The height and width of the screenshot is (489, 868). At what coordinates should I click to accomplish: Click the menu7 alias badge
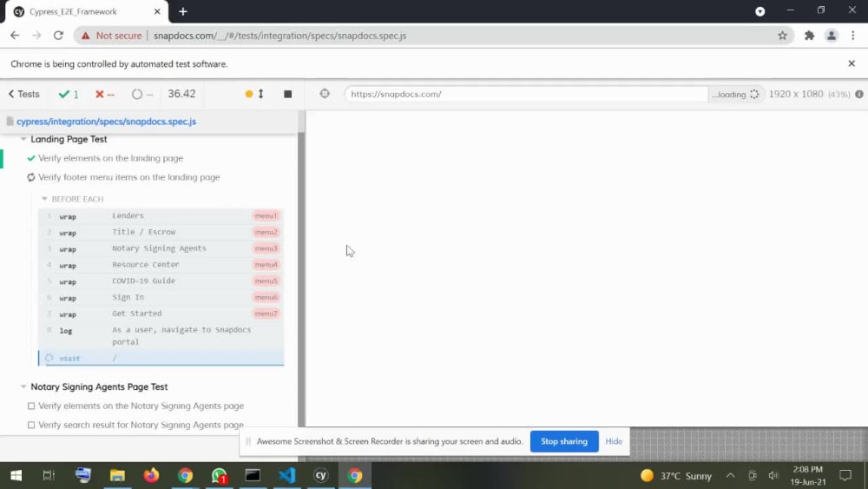pos(266,314)
